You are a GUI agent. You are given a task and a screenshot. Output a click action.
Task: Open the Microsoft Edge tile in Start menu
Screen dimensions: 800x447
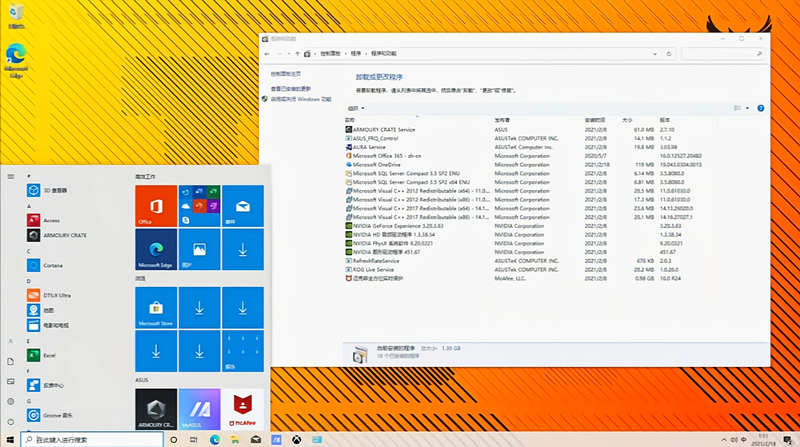pyautogui.click(x=156, y=250)
